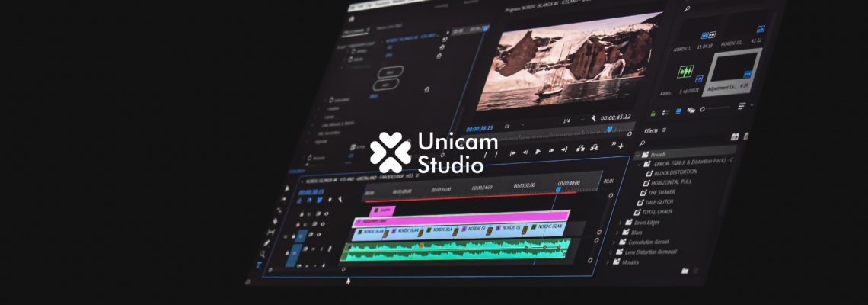Enable voice-over record microphone on audio track

330,249
